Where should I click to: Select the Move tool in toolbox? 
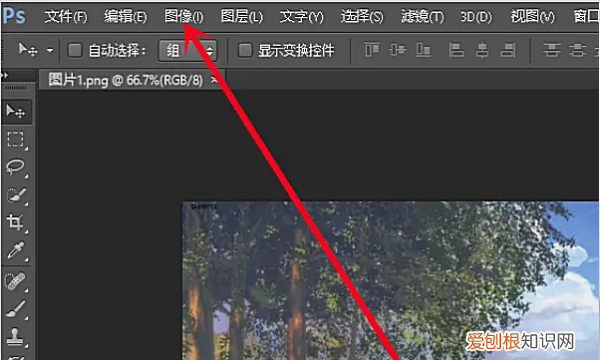[x=16, y=111]
